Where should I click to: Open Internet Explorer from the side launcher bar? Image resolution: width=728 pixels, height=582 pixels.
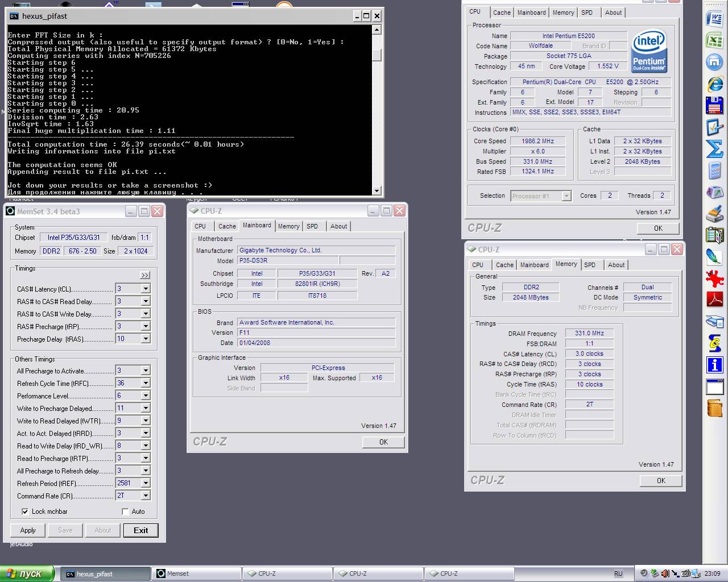pyautogui.click(x=714, y=84)
